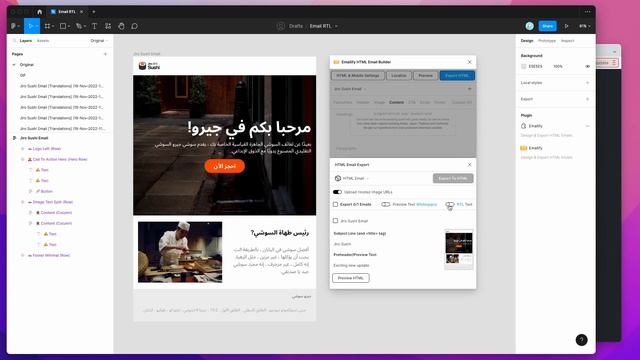640x360 pixels.
Task: Click the Whitespace link
Action: (x=427, y=204)
